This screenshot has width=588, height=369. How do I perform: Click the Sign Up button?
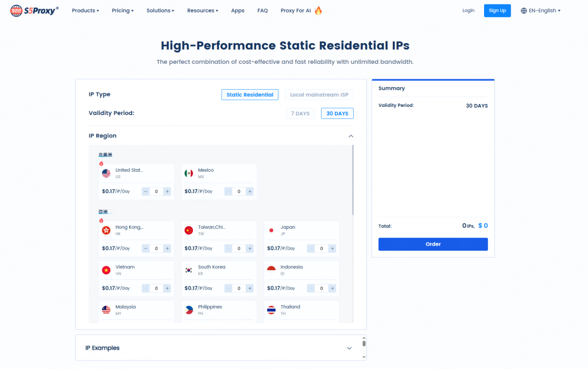[497, 10]
